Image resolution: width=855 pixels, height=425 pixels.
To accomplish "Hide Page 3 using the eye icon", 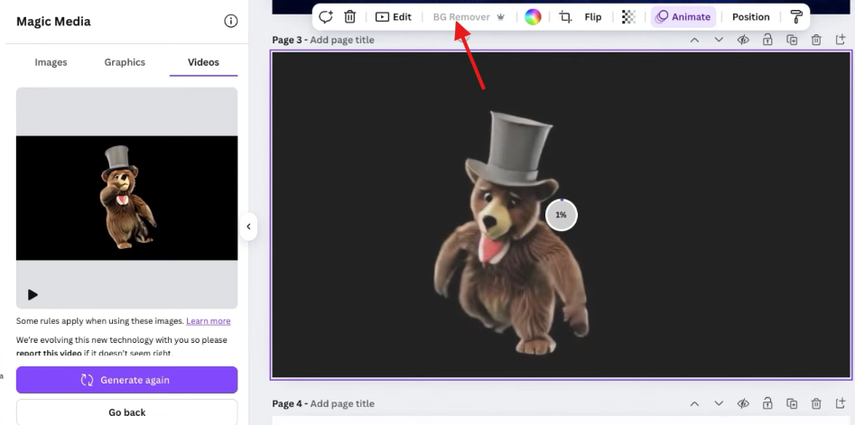I will pyautogui.click(x=743, y=40).
